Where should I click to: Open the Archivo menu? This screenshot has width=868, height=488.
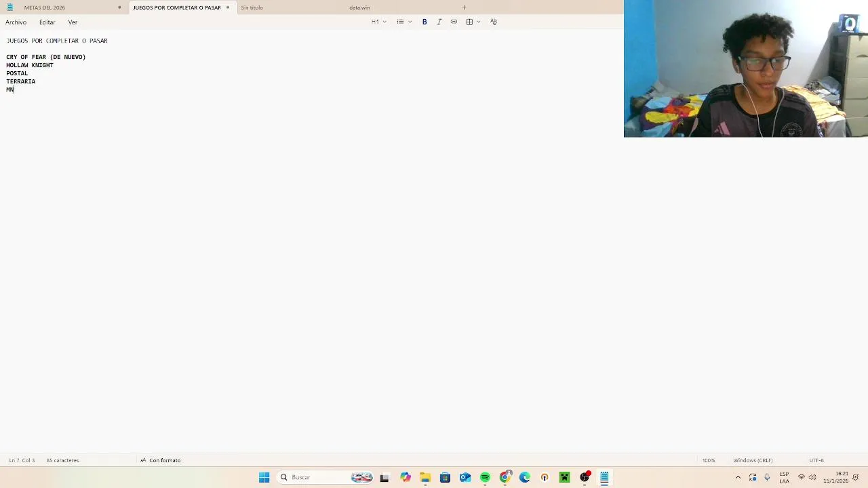click(x=16, y=22)
